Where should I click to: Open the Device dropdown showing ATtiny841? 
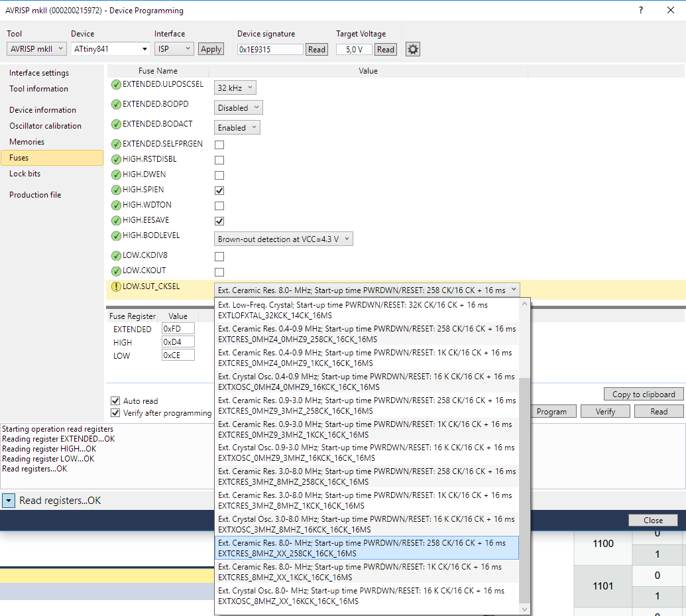point(110,48)
